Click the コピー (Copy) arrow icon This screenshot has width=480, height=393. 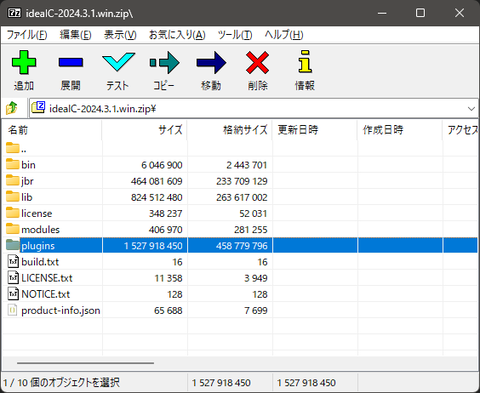coord(164,62)
